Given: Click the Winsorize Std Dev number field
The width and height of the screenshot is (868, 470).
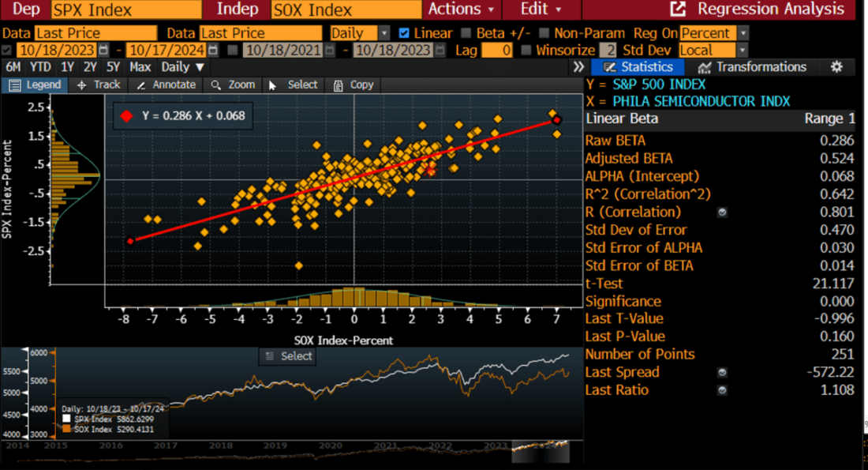Looking at the screenshot, I should click(608, 50).
